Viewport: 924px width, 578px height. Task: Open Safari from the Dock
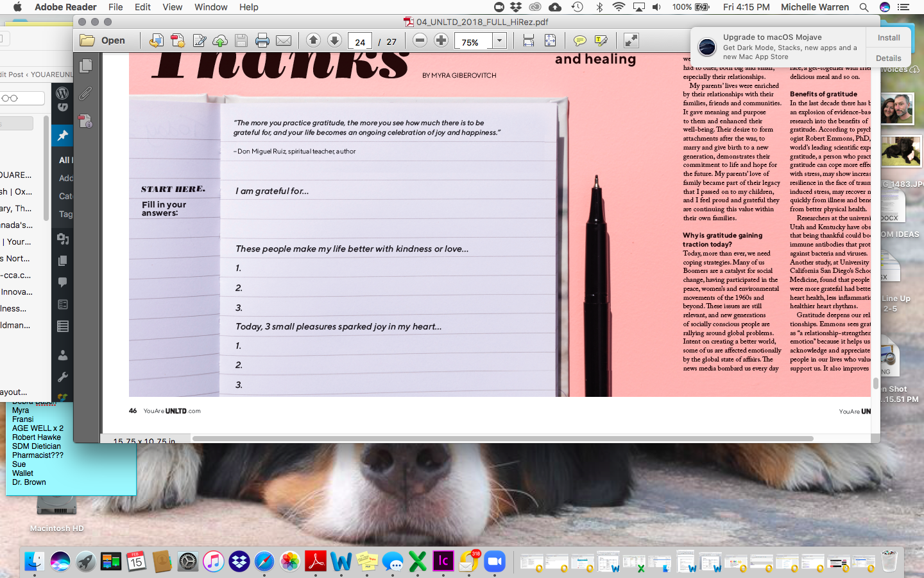[264, 561]
